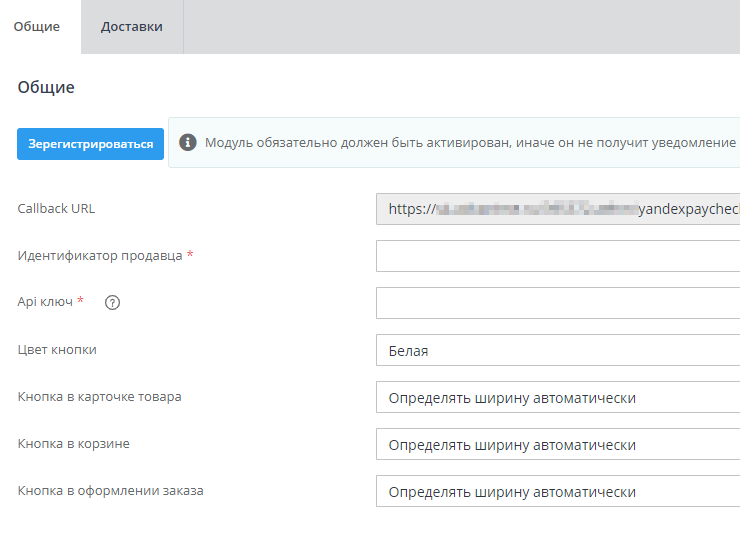
Task: Click the Цвет кнопки label
Action: [57, 350]
